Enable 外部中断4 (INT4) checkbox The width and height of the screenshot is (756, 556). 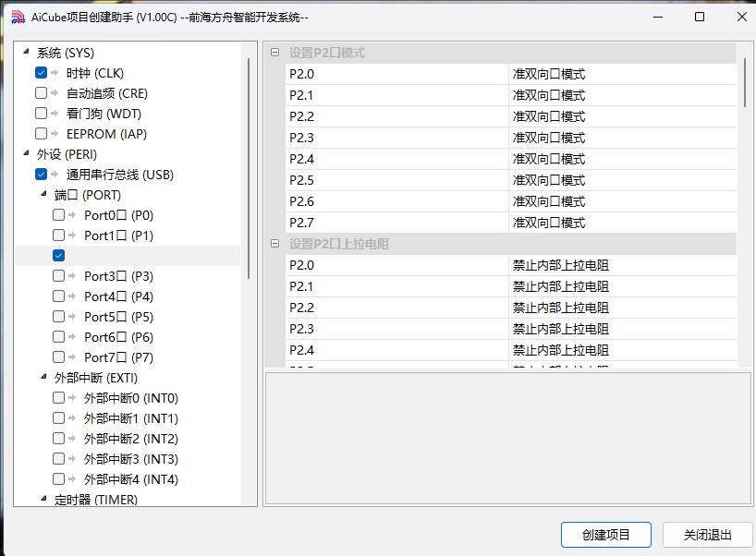(59, 479)
